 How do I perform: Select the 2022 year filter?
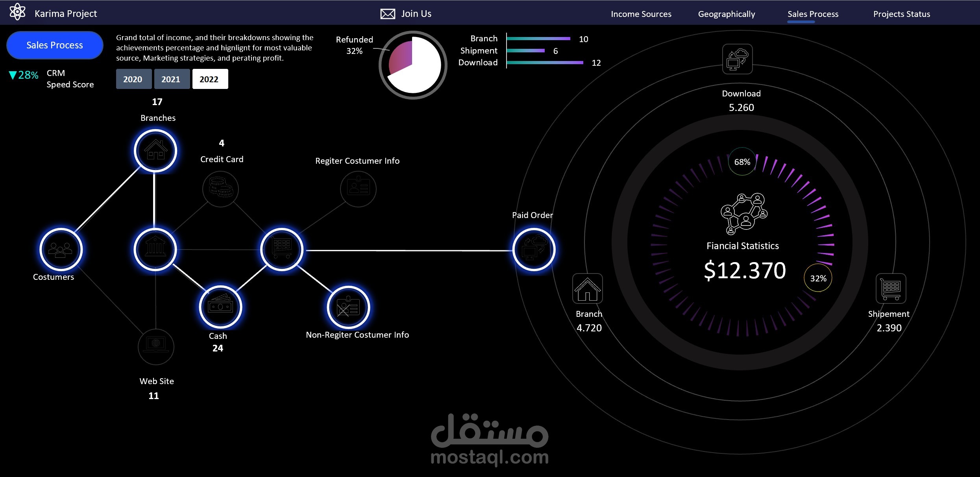tap(209, 79)
